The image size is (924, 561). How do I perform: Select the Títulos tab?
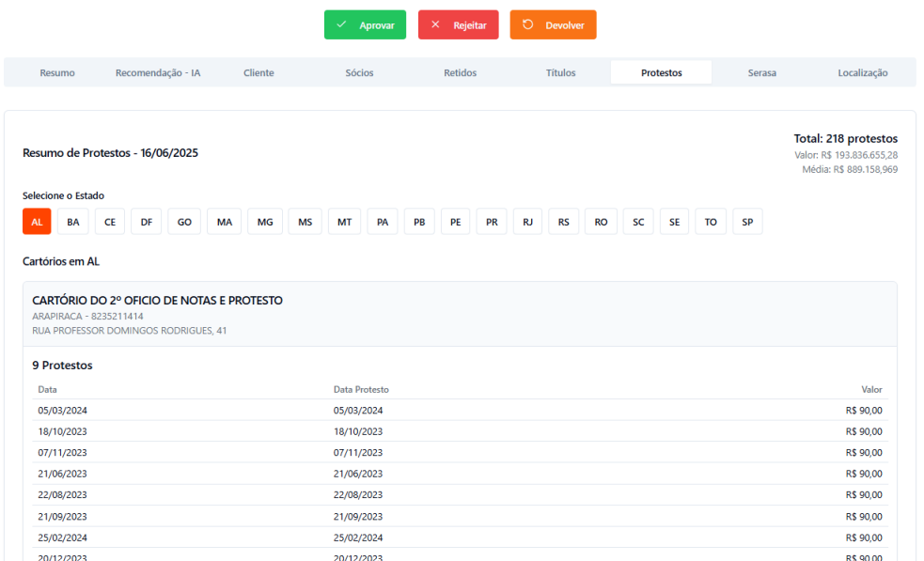(x=560, y=72)
